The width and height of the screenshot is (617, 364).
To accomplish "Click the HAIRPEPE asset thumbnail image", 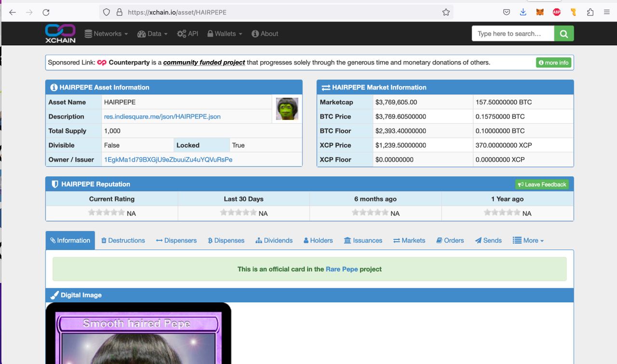I will (287, 109).
